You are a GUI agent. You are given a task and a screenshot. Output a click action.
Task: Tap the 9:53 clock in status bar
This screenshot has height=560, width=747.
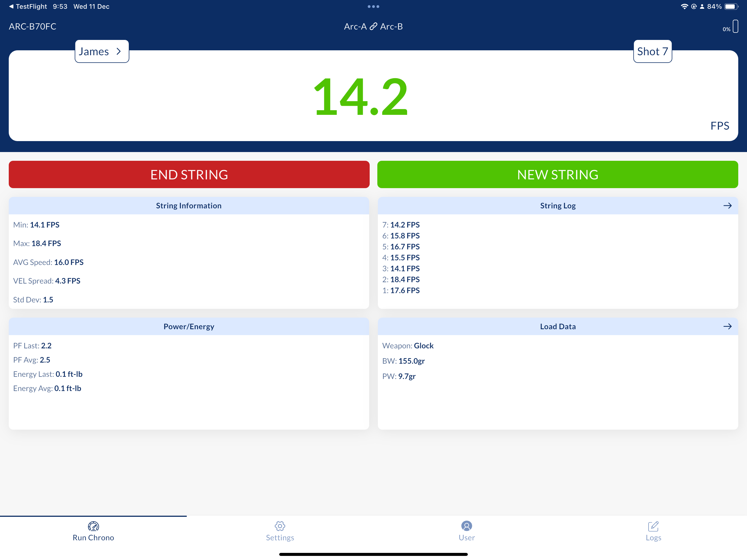pyautogui.click(x=60, y=6)
